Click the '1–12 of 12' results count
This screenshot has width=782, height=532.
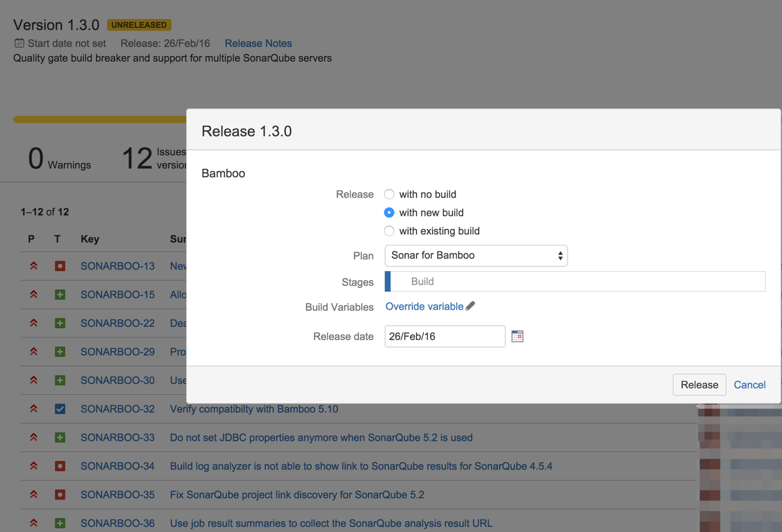coord(45,212)
